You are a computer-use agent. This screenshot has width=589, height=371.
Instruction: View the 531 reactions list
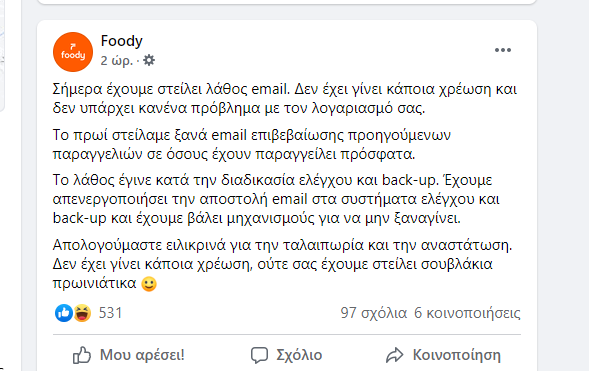pos(110,313)
